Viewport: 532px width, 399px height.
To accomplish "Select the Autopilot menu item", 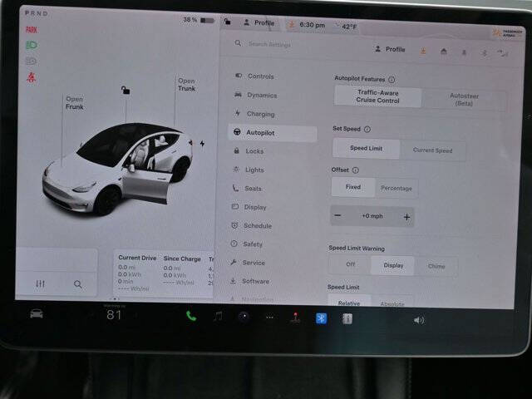I will [273, 133].
